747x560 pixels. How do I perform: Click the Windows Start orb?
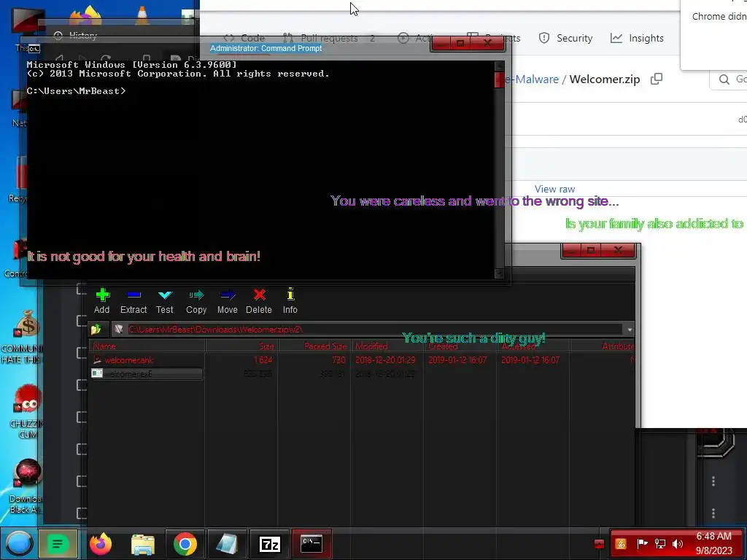tap(18, 544)
